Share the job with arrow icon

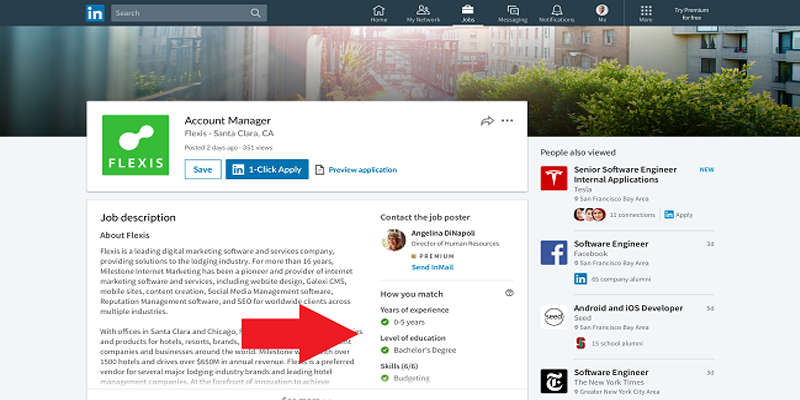tap(487, 121)
